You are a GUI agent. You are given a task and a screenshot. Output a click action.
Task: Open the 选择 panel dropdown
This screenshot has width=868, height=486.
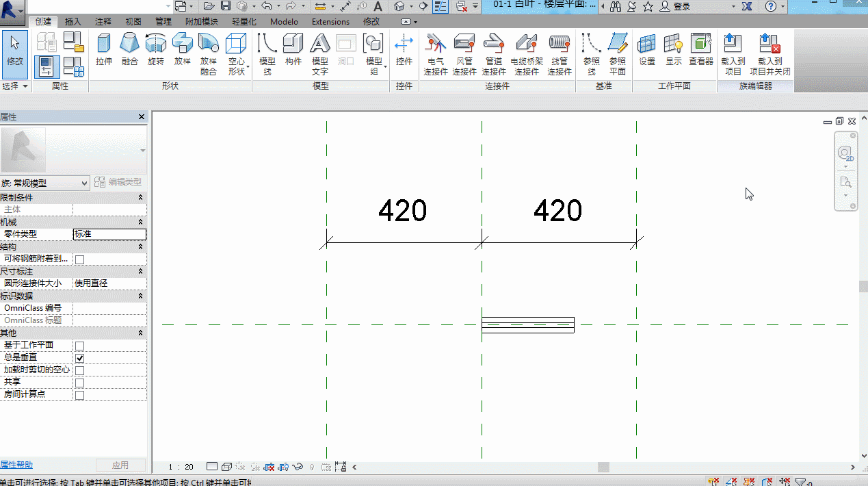click(15, 86)
